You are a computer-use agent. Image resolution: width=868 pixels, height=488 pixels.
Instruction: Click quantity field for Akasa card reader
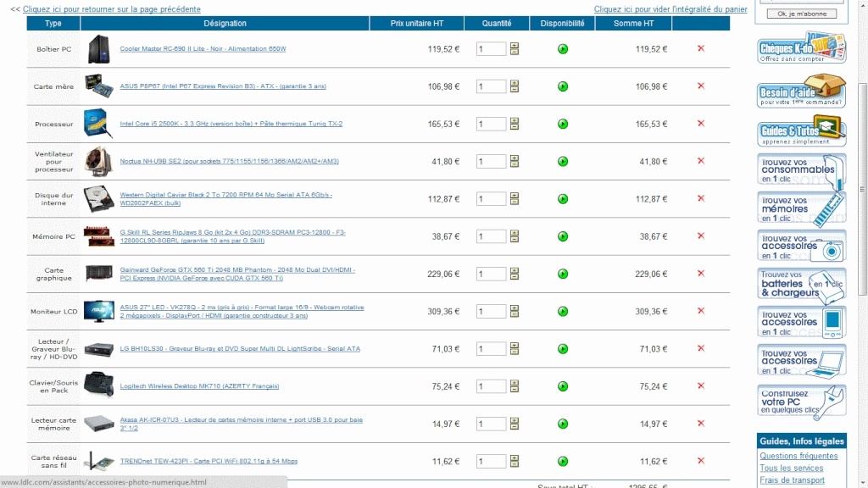tap(491, 424)
